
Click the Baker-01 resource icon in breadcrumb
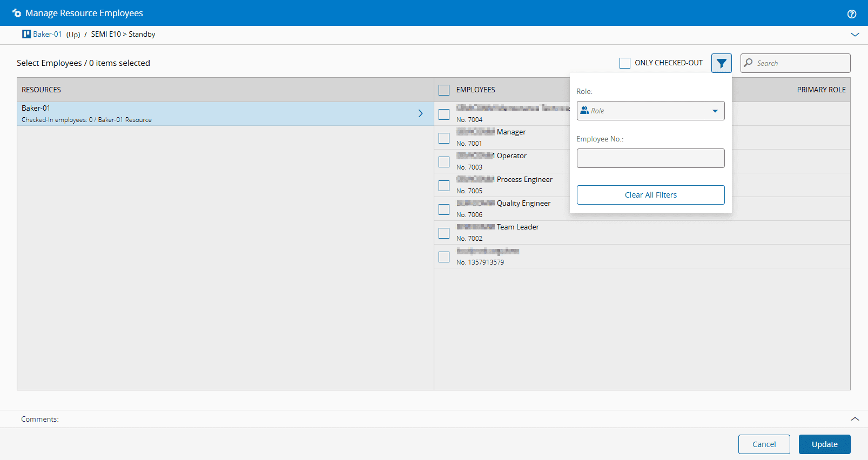click(x=26, y=34)
